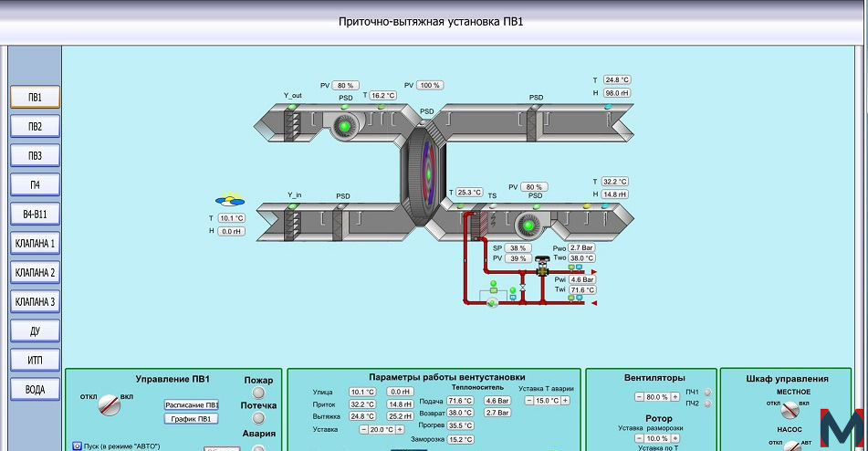
Task: Open the КЛАПАНА 2 screen
Action: click(x=35, y=273)
